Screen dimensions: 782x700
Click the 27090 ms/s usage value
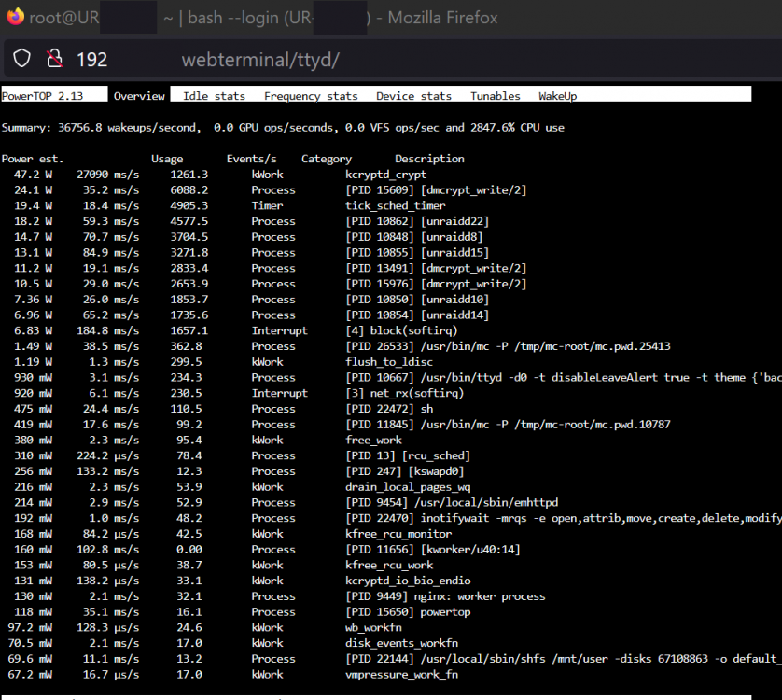[x=107, y=175]
